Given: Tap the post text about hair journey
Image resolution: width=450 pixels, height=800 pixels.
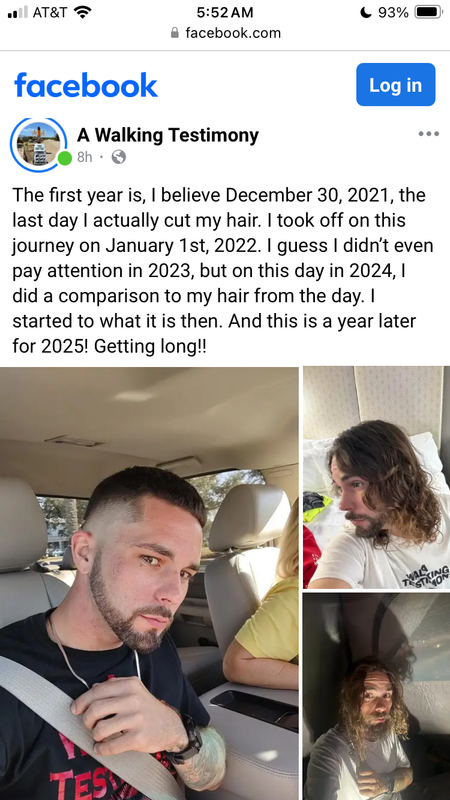Looking at the screenshot, I should [x=223, y=271].
